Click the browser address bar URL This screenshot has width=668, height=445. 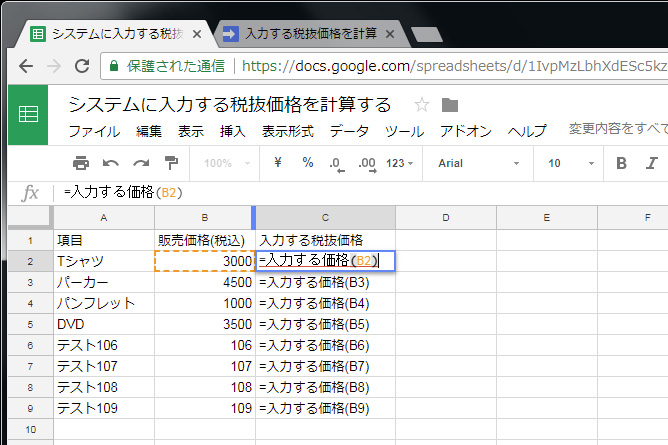click(454, 66)
